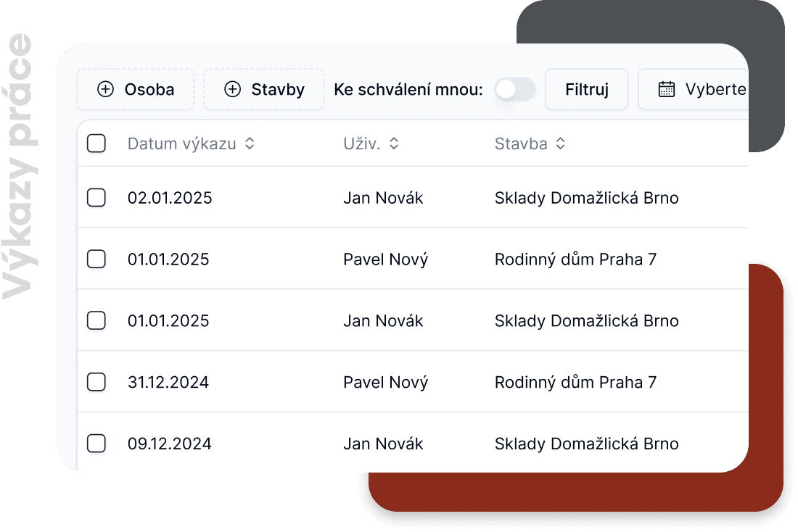Click the plus icon beside Stavby
The height and width of the screenshot is (532, 798).
(x=232, y=89)
